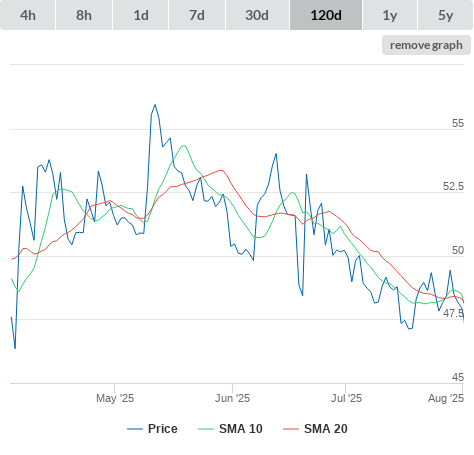Click the Jul '25 date label
Viewport: 474px width, 455px height.
pyautogui.click(x=346, y=398)
